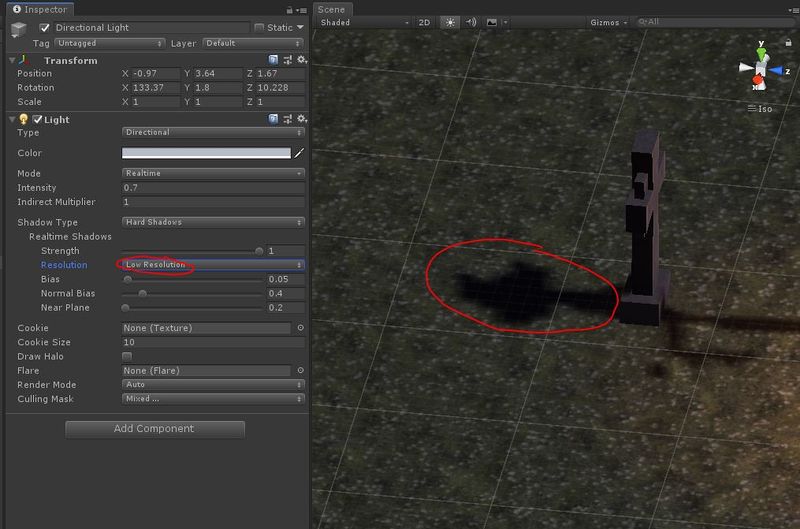800x529 pixels.
Task: Collapse the Light component foldout
Action: (x=12, y=119)
